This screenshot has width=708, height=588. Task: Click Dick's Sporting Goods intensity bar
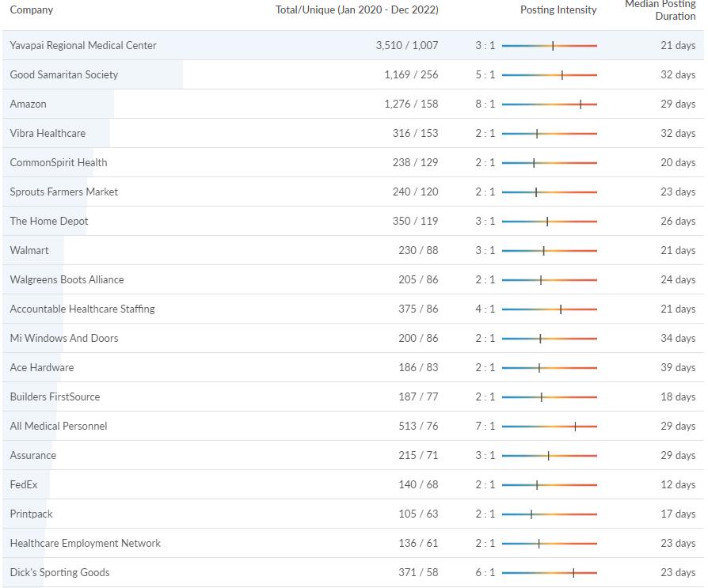pyautogui.click(x=549, y=572)
